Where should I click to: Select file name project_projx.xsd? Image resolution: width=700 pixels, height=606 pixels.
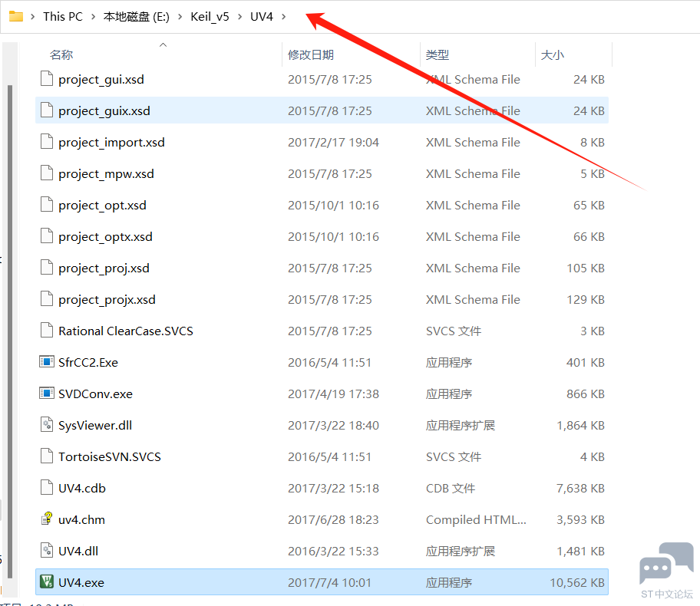[107, 299]
